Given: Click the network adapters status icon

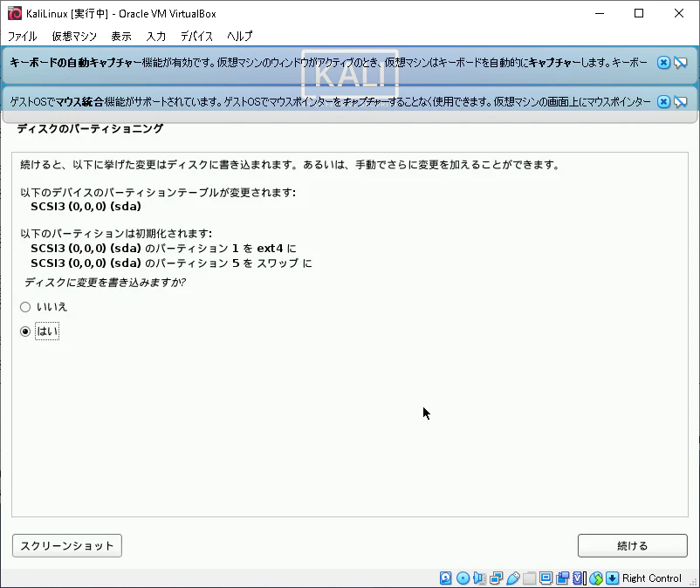Looking at the screenshot, I should coord(496,578).
